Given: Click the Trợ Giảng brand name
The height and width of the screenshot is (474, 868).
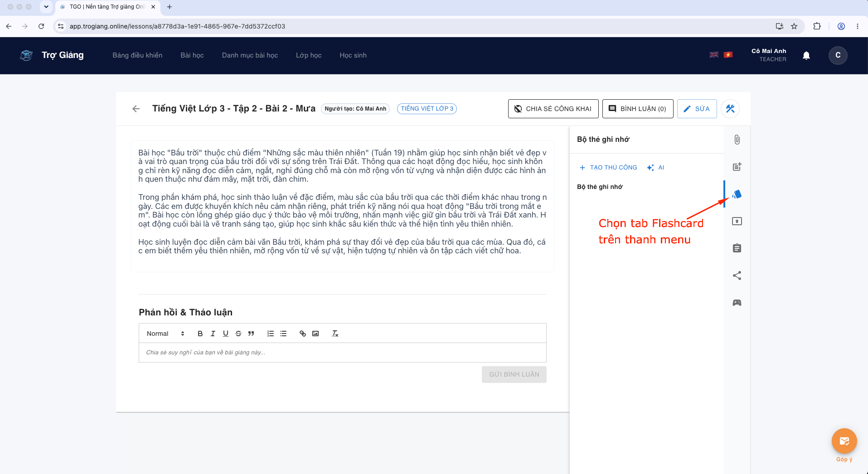Looking at the screenshot, I should [63, 55].
